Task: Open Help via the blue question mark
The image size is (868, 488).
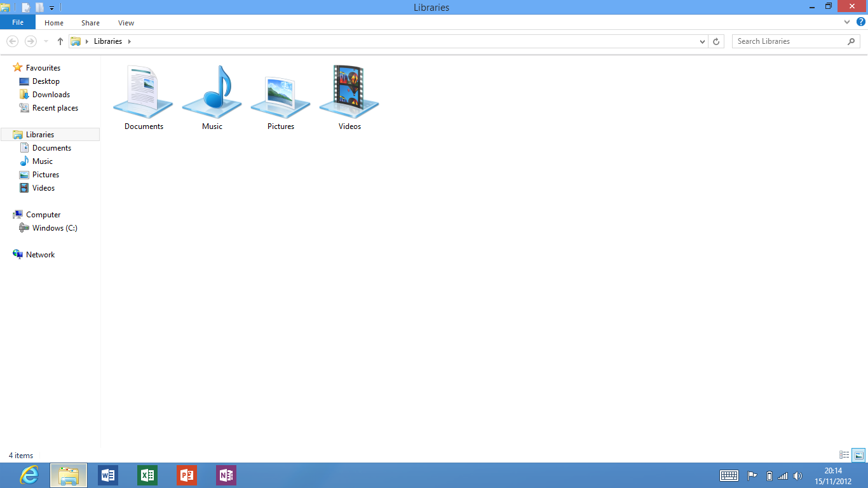Action: coord(861,22)
